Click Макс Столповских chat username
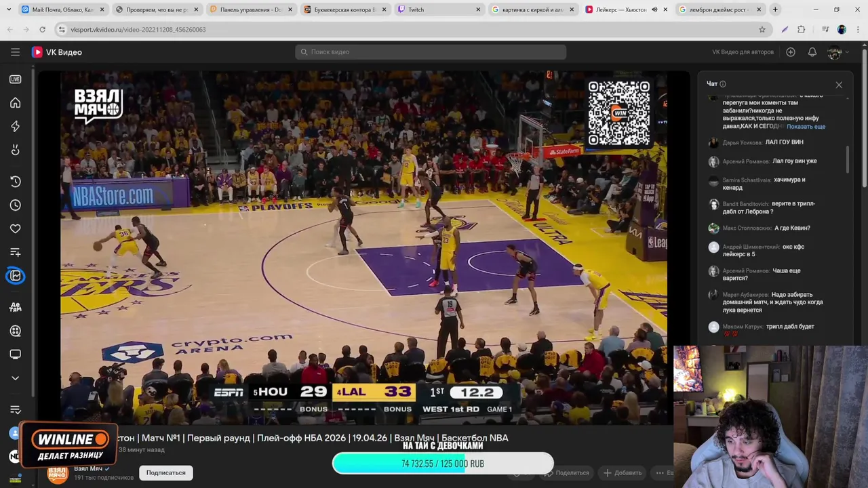Viewport: 868px width, 488px height. (747, 228)
